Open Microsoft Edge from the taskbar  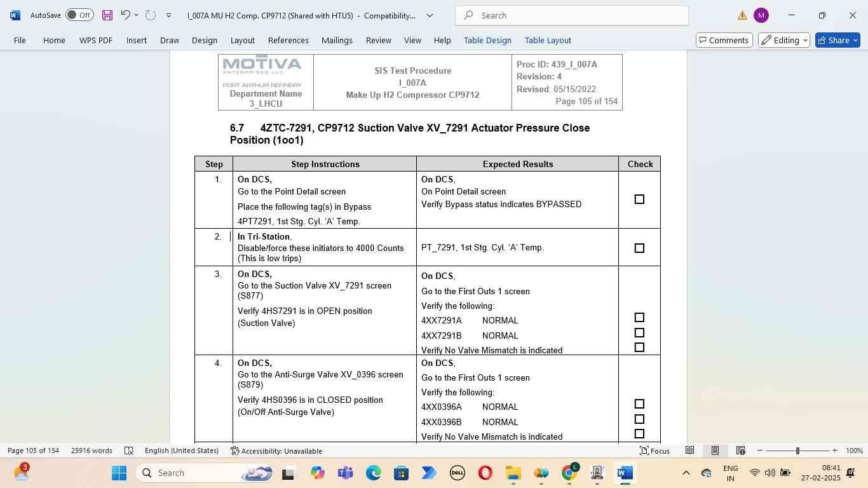[374, 473]
